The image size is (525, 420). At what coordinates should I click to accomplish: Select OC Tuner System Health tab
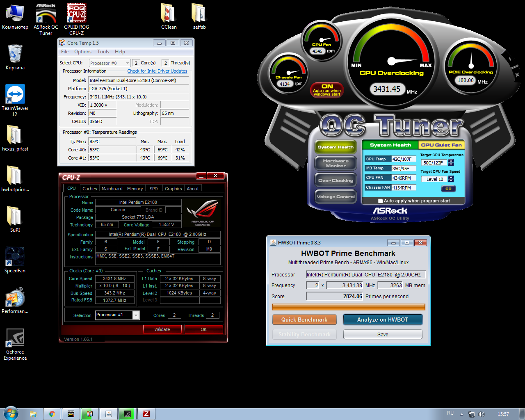coord(390,145)
